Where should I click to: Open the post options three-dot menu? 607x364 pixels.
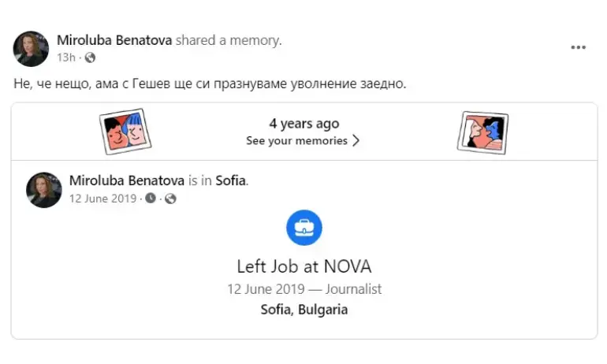coord(578,47)
